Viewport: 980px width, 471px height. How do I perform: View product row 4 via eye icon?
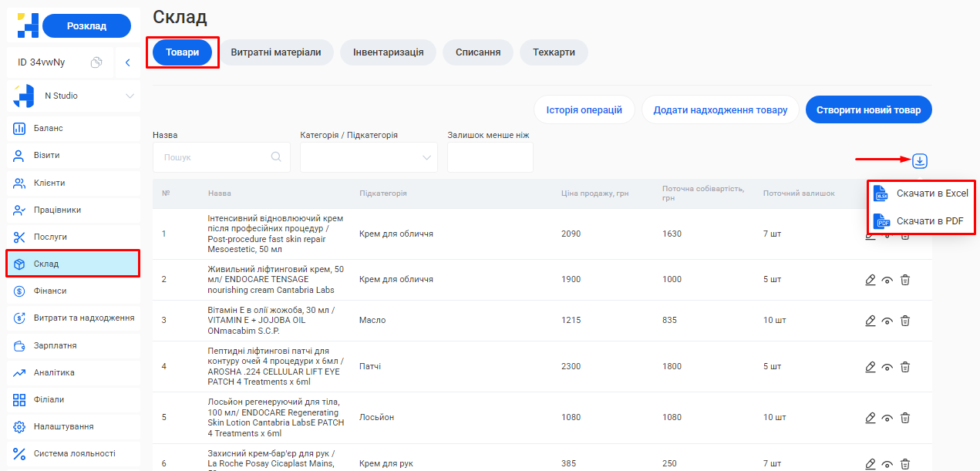coord(887,367)
